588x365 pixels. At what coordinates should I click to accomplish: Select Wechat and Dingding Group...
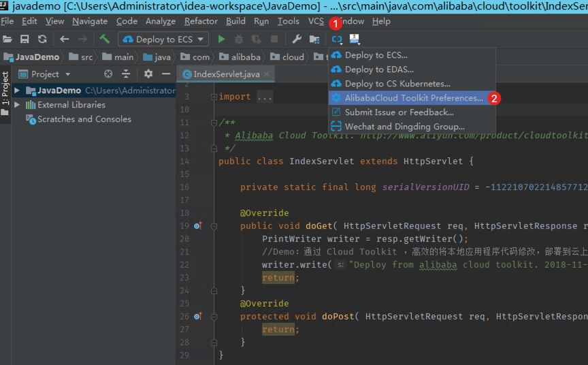(x=412, y=127)
